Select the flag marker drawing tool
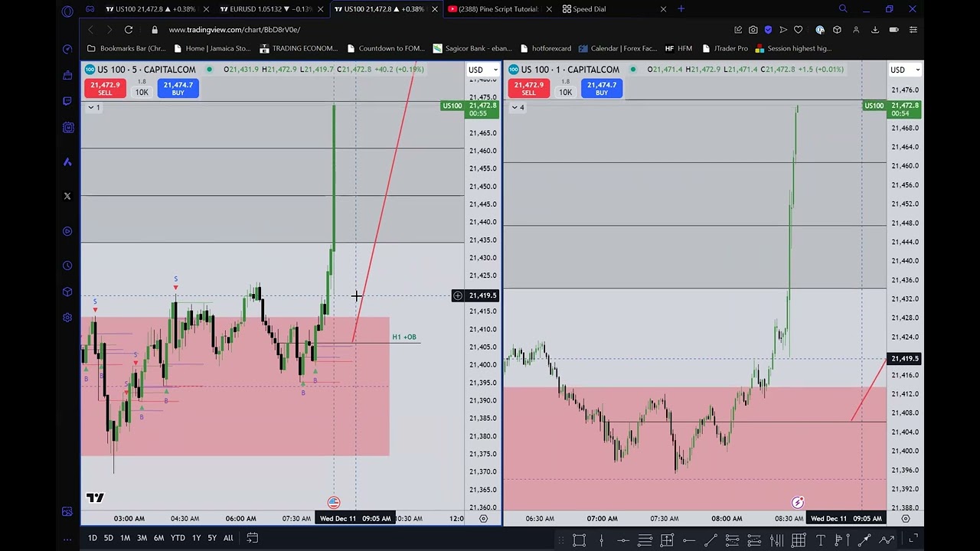This screenshot has height=551, width=980. [x=842, y=540]
